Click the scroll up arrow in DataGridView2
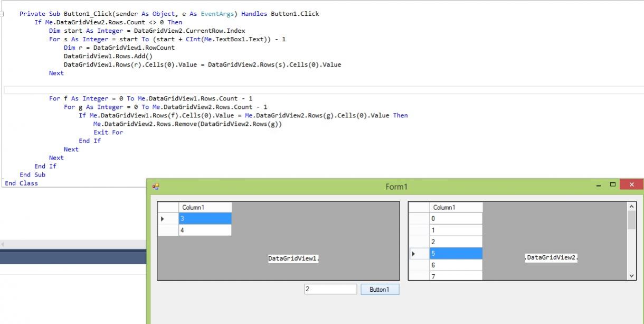 [631, 207]
